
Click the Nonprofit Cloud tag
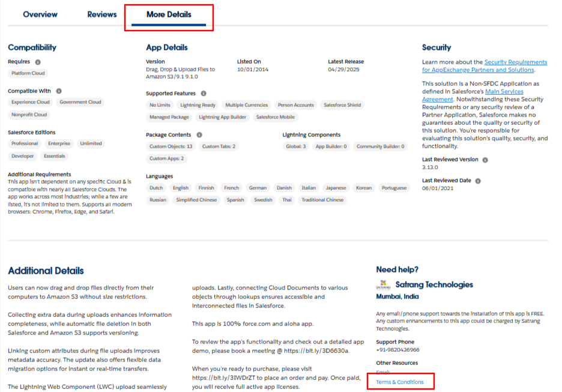tap(29, 115)
